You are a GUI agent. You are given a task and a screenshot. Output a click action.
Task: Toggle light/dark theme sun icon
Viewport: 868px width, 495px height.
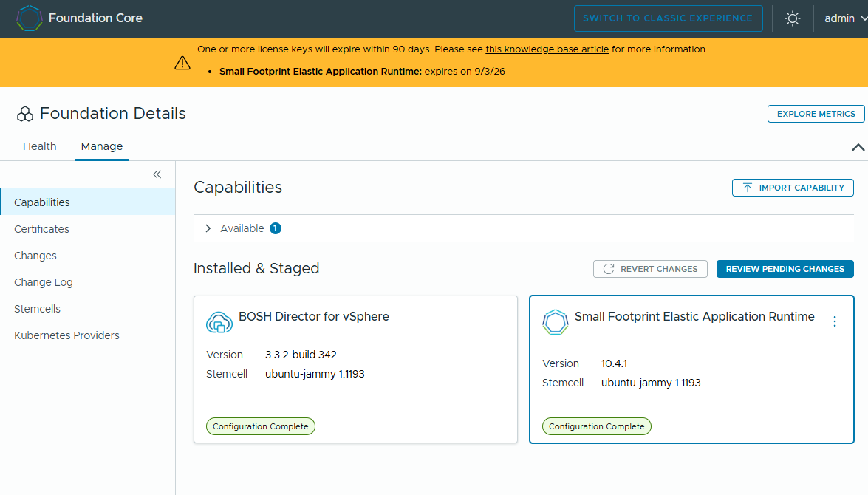point(793,18)
